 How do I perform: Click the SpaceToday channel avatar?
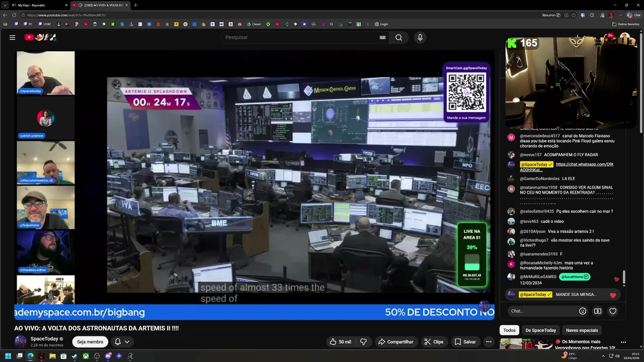(x=21, y=342)
